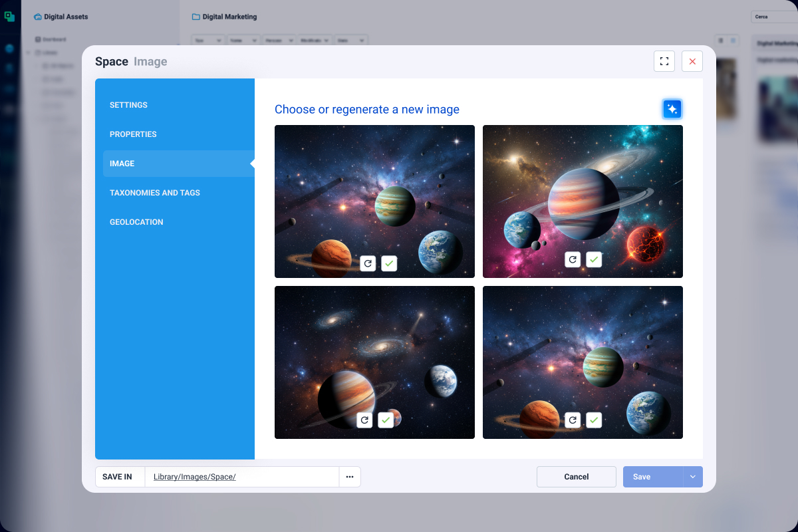Accept the top-right image with checkmark
The image size is (798, 532).
594,259
